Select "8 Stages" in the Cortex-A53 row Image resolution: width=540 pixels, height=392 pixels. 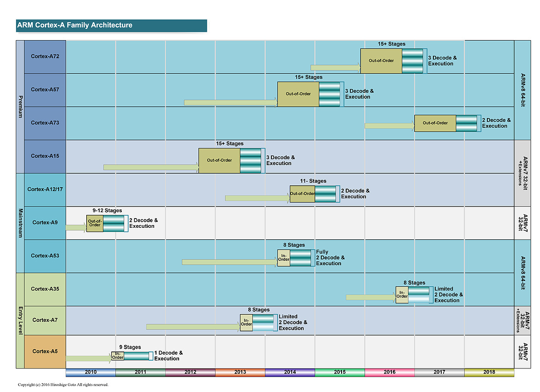tap(294, 245)
